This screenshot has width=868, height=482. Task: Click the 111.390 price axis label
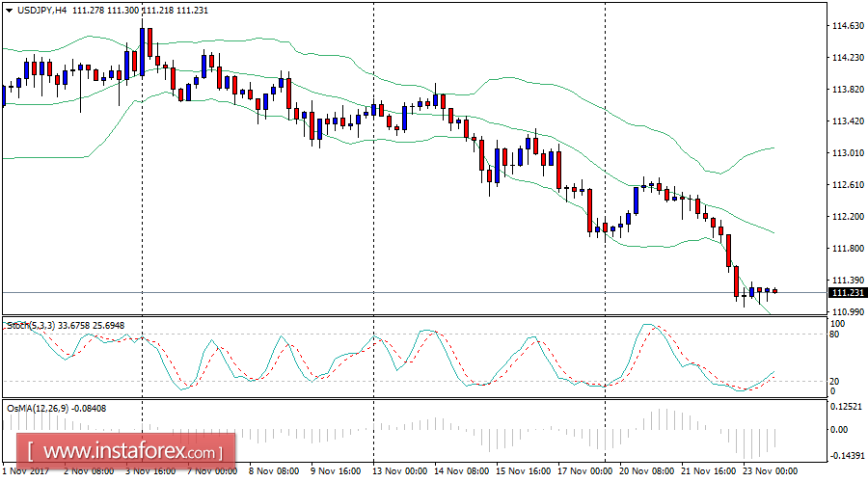tap(848, 281)
